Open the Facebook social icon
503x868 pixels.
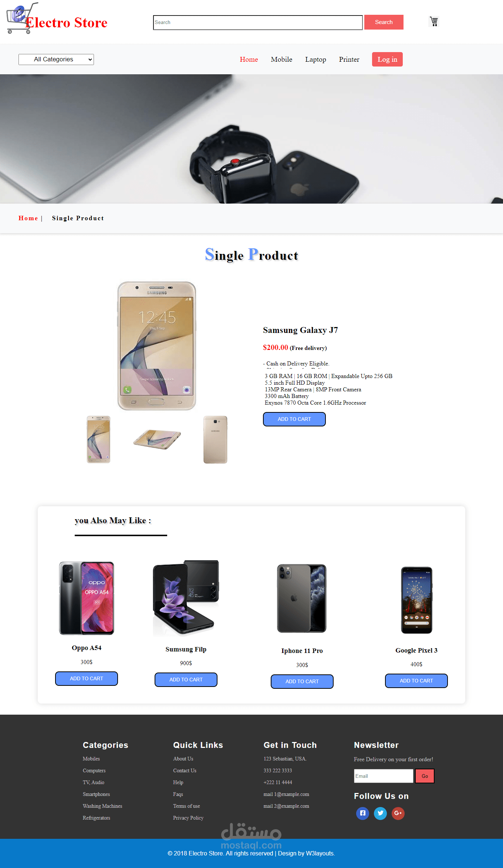[362, 813]
